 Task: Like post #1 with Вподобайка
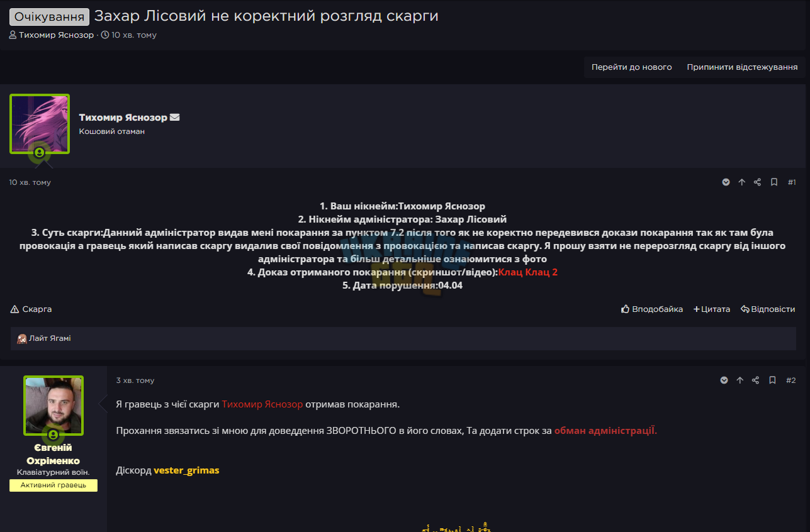pos(651,309)
